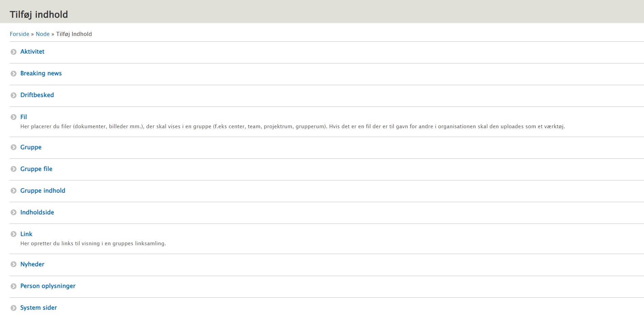Open the Person oplysninger link
644x329 pixels.
pos(48,286)
